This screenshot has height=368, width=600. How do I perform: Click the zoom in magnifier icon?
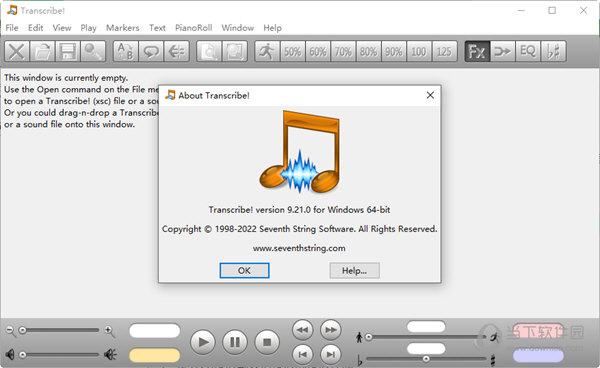(109, 331)
